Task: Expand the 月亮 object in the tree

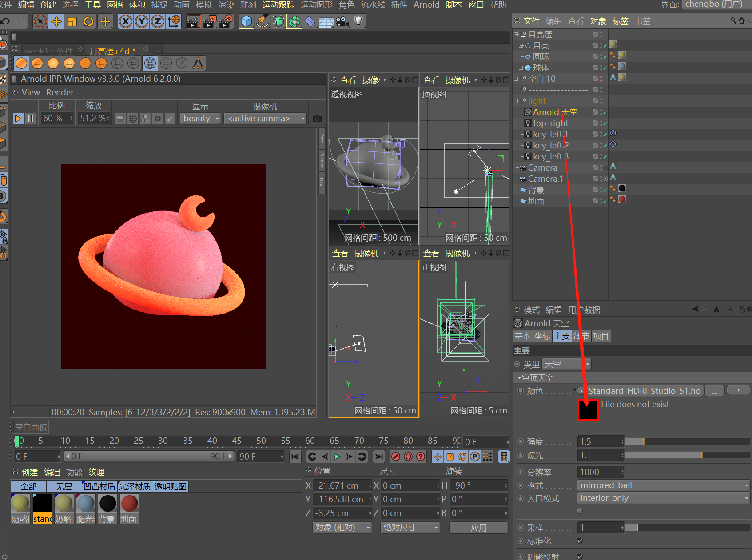Action: tap(521, 45)
